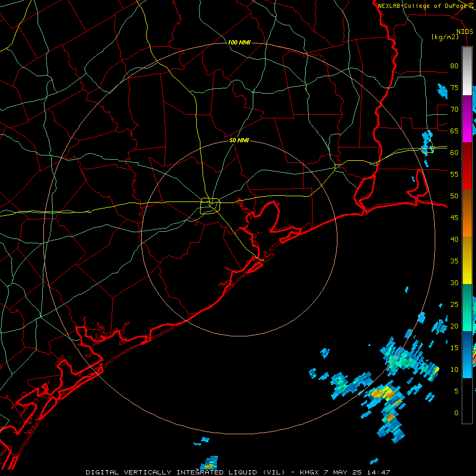Click the 55 value on the scale
This screenshot has height=476, width=476.
point(454,174)
